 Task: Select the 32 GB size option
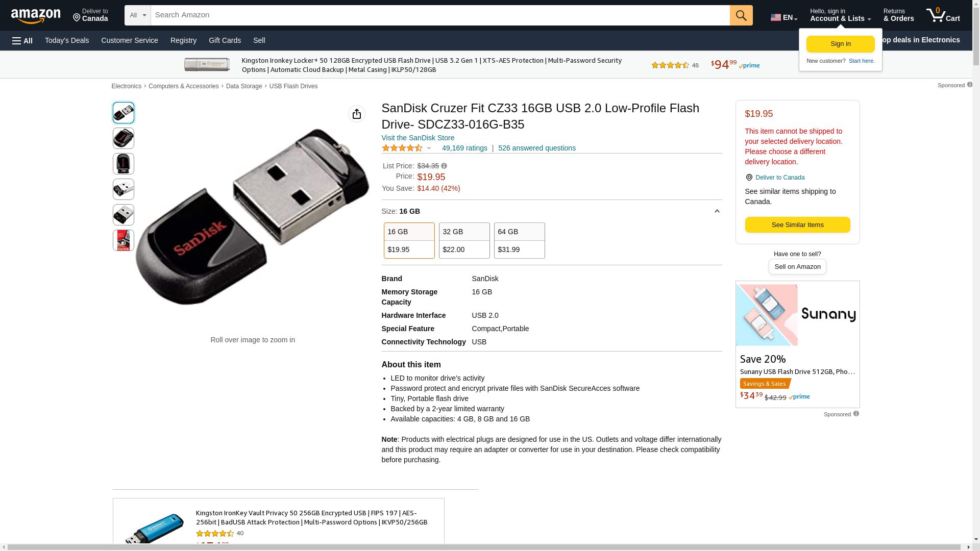coord(464,240)
